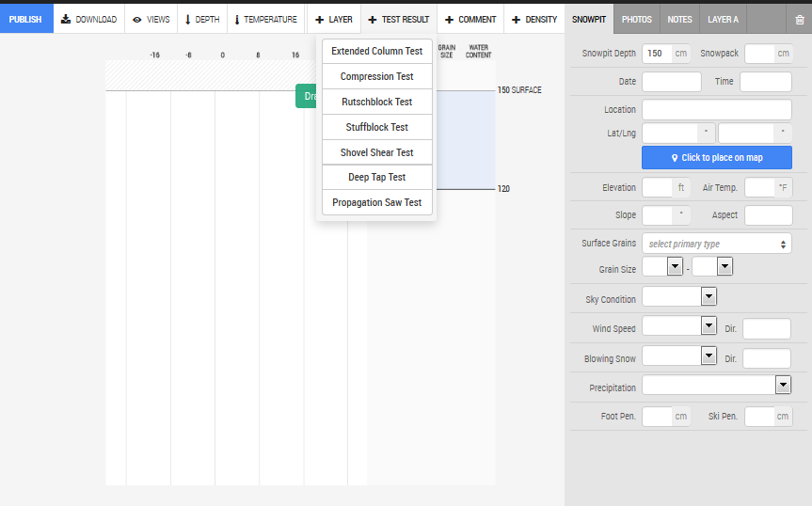This screenshot has width=812, height=506.
Task: Open the second Grain Size dropdown
Action: click(712, 266)
